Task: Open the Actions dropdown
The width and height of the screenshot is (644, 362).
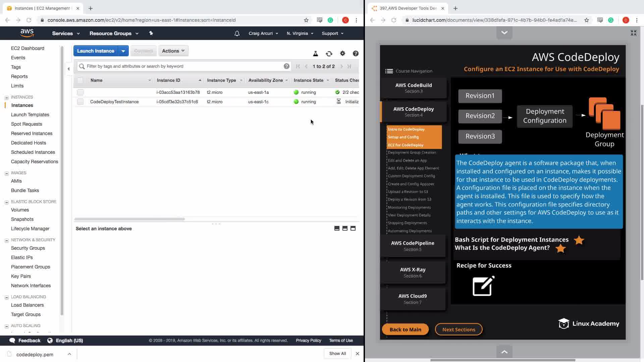Action: point(173,51)
